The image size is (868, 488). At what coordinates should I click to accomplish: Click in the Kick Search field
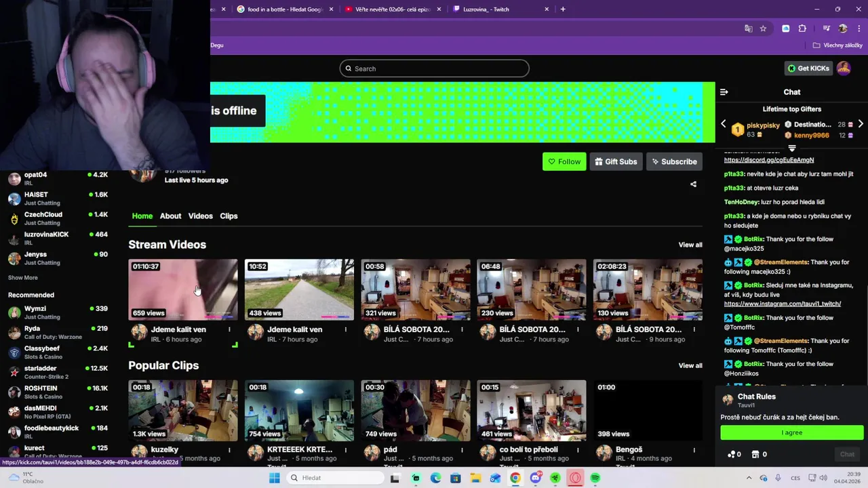pos(434,68)
